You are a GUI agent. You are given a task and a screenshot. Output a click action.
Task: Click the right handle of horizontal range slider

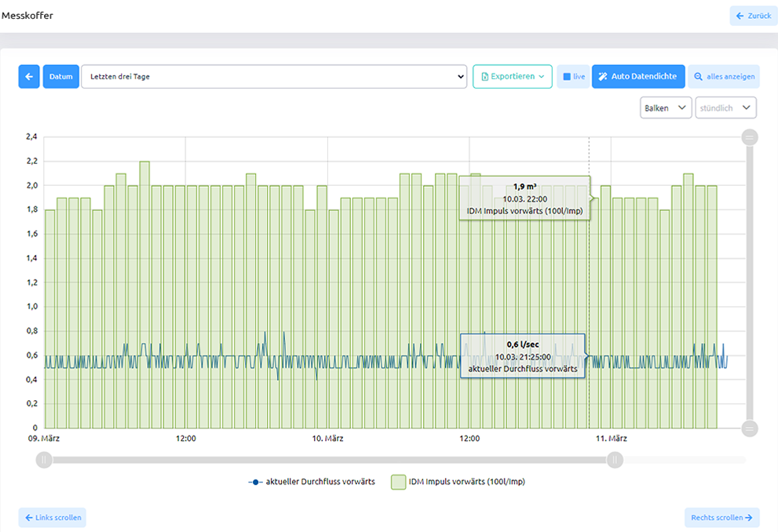[615, 460]
